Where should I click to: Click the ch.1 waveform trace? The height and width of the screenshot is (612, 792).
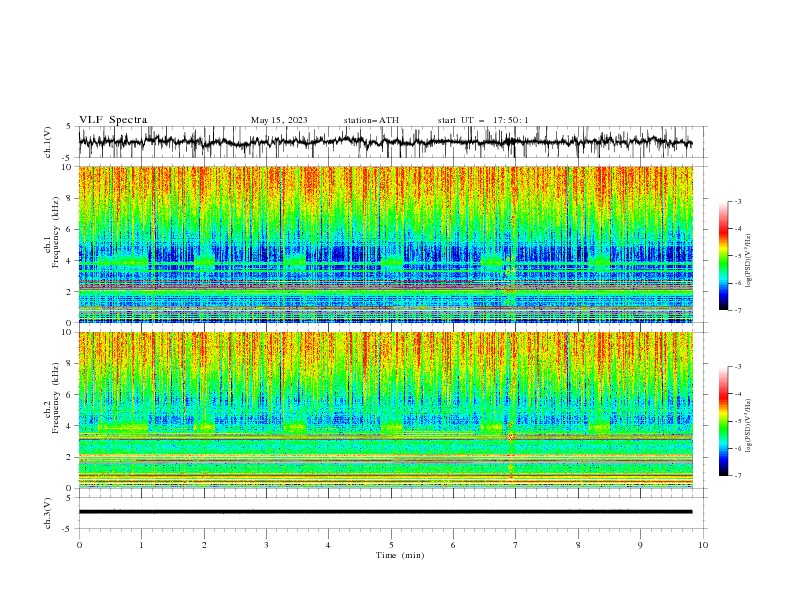pyautogui.click(x=385, y=142)
